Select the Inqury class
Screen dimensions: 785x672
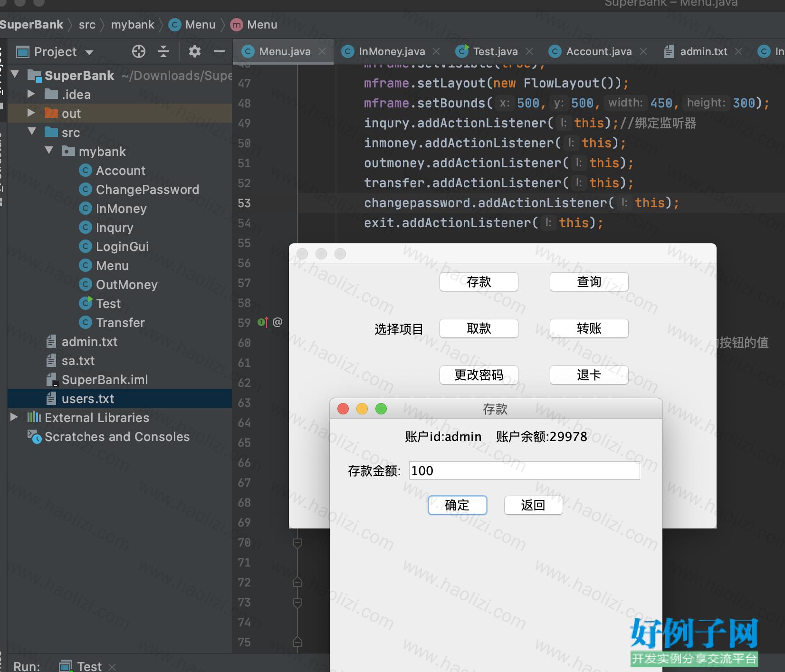[x=106, y=228]
